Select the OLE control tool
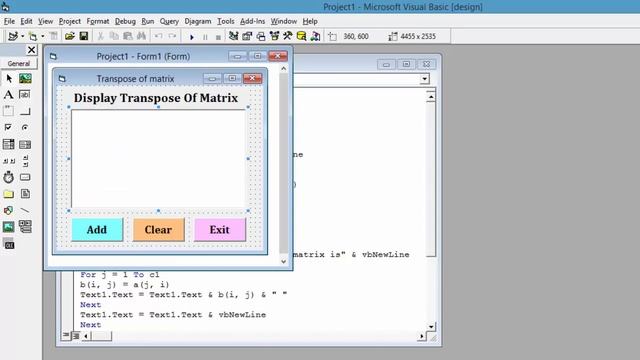 (x=9, y=244)
